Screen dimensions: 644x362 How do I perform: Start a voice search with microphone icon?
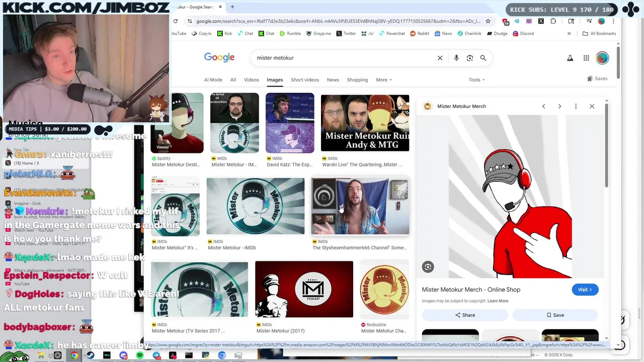coord(456,58)
